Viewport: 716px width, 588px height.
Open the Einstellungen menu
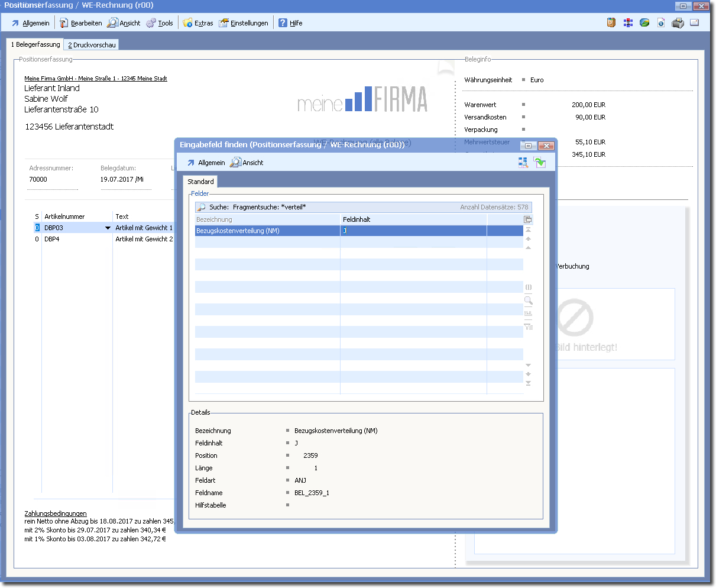pos(244,23)
